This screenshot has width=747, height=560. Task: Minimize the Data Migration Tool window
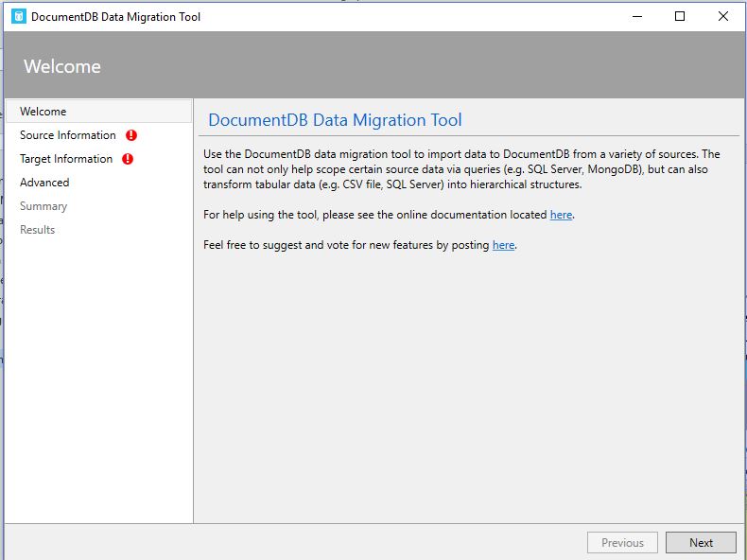click(637, 16)
